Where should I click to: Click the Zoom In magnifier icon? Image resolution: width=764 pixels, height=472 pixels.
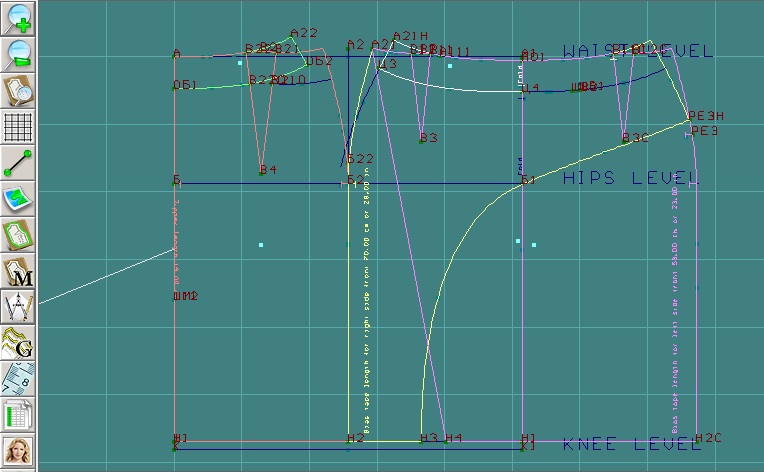[18, 17]
